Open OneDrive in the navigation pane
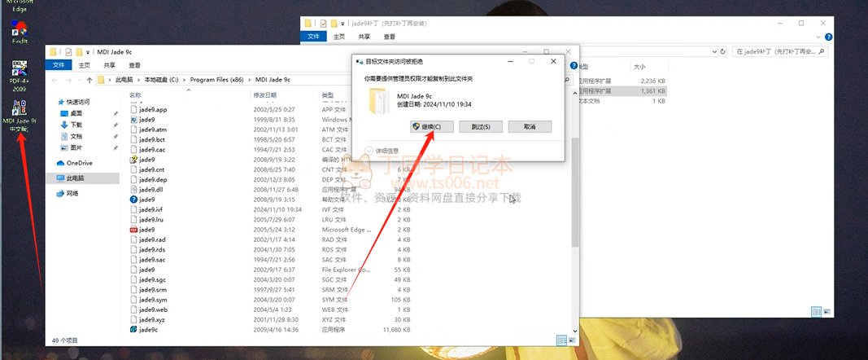The height and width of the screenshot is (360, 868). click(79, 163)
